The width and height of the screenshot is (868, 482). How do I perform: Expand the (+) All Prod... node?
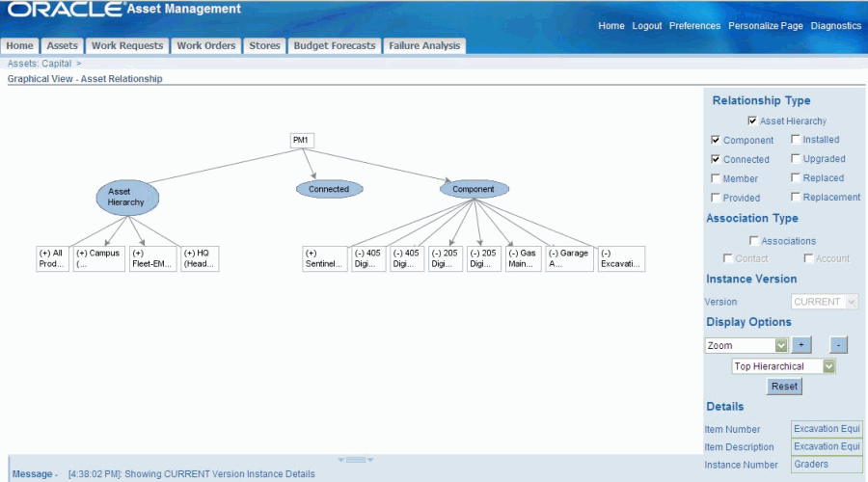click(x=53, y=258)
